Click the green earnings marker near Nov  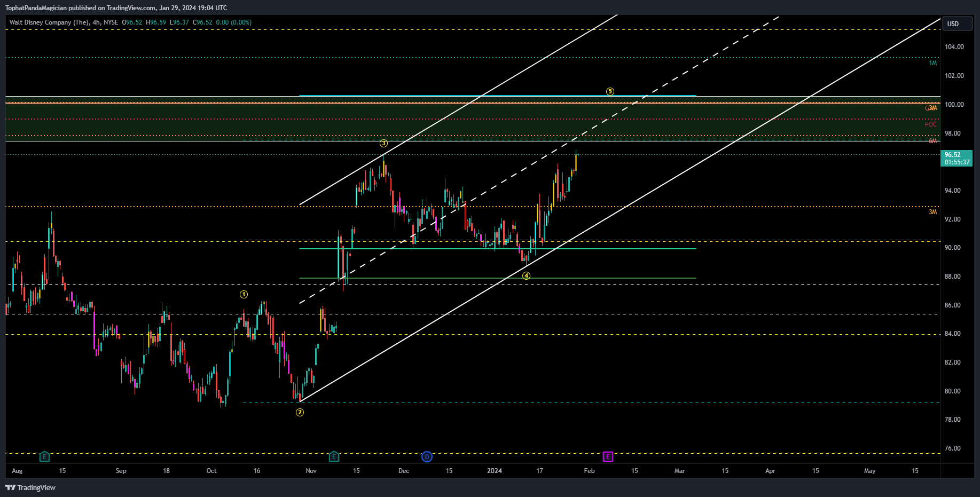click(334, 456)
